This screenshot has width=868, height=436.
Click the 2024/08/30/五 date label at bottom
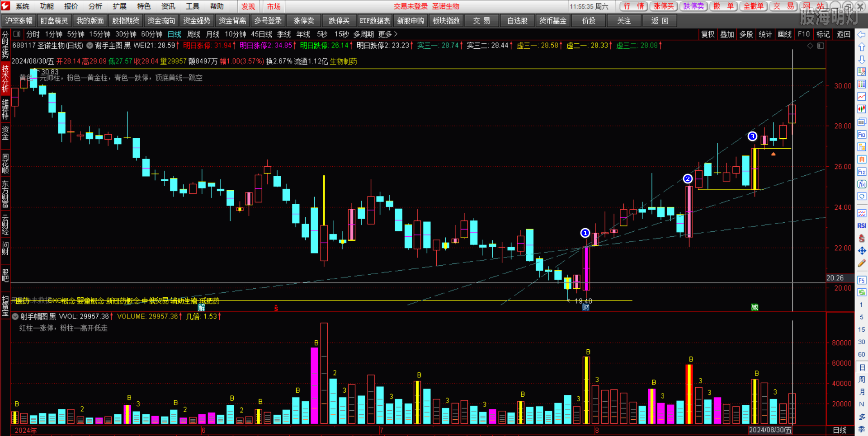click(770, 430)
